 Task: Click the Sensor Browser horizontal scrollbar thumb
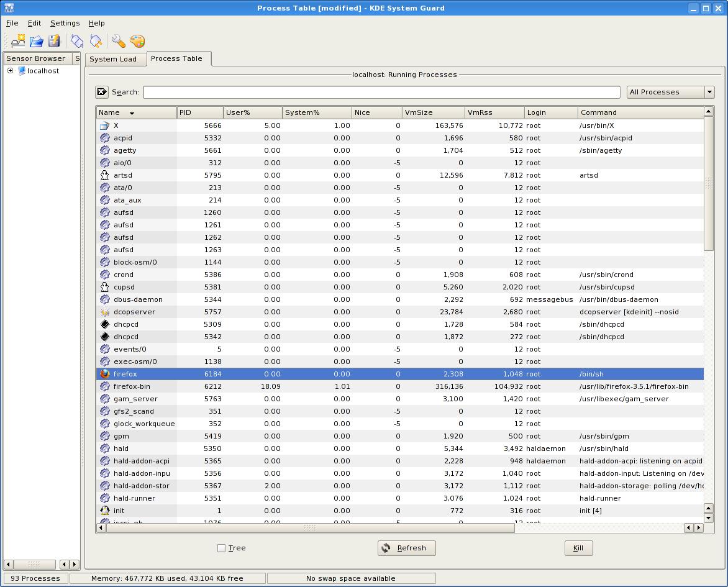click(x=34, y=564)
